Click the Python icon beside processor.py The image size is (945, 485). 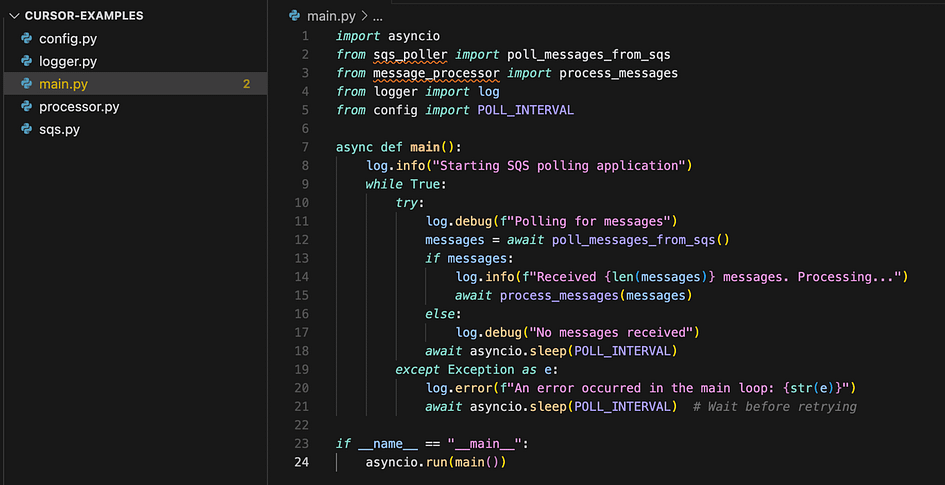click(26, 107)
